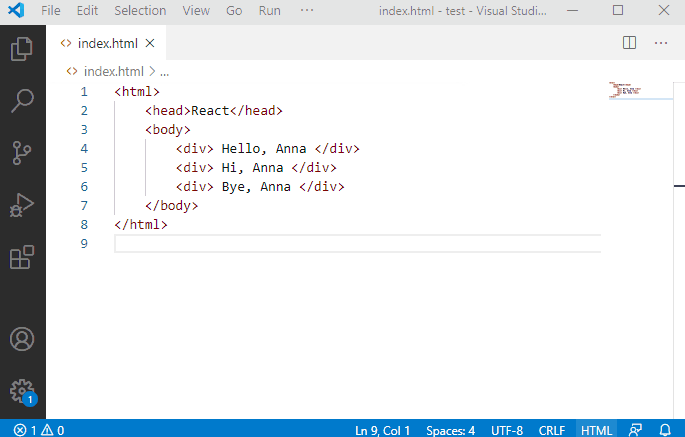Place cursor on empty line 9
The width and height of the screenshot is (685, 437).
[x=357, y=243]
